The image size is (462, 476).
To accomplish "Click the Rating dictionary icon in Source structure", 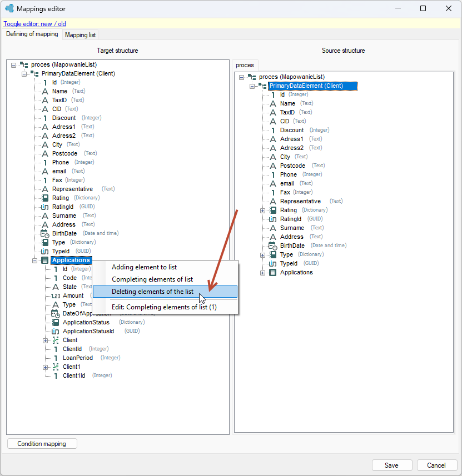I will (x=273, y=210).
